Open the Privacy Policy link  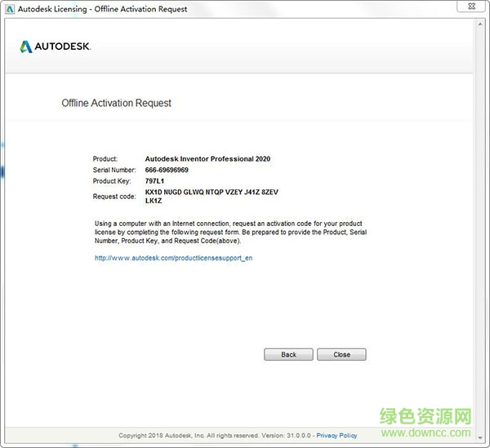click(336, 436)
